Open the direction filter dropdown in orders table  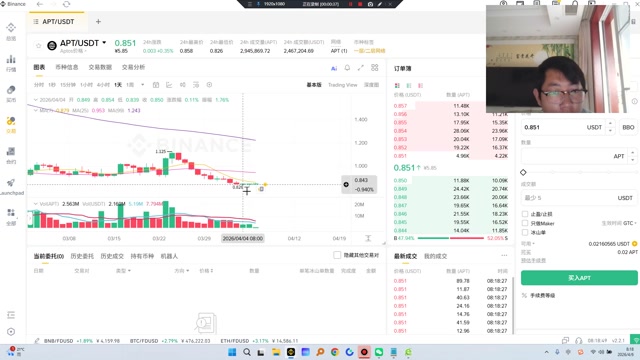click(182, 271)
